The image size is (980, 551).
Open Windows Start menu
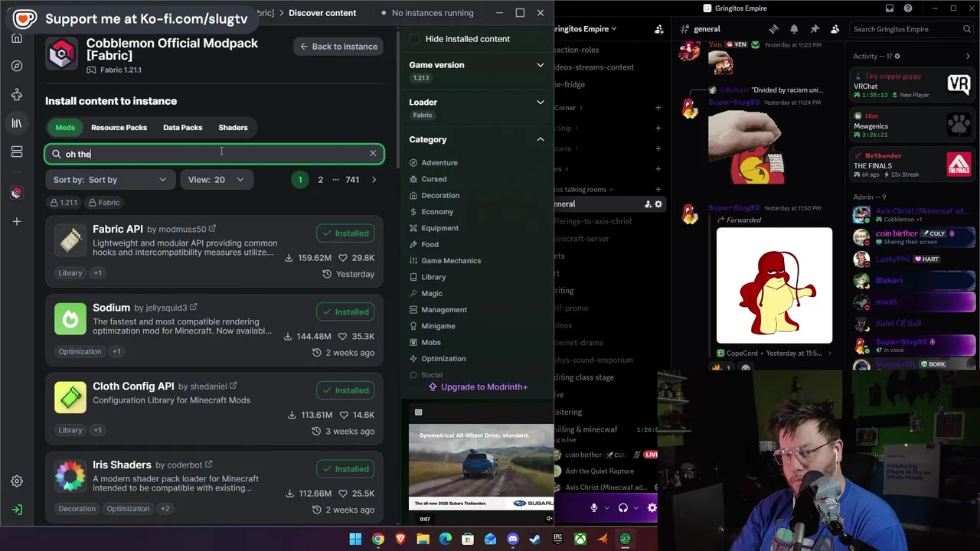355,539
